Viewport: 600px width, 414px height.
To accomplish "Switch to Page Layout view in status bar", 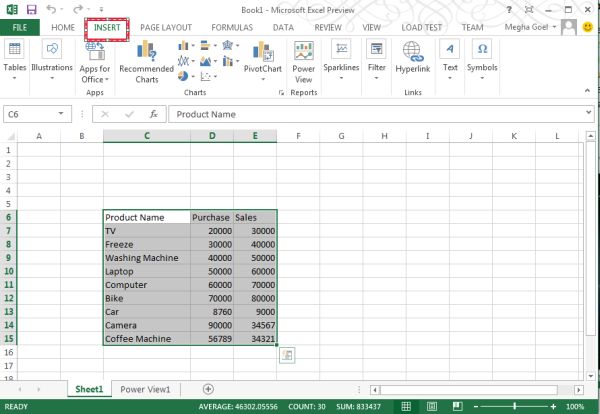I will pos(432,406).
